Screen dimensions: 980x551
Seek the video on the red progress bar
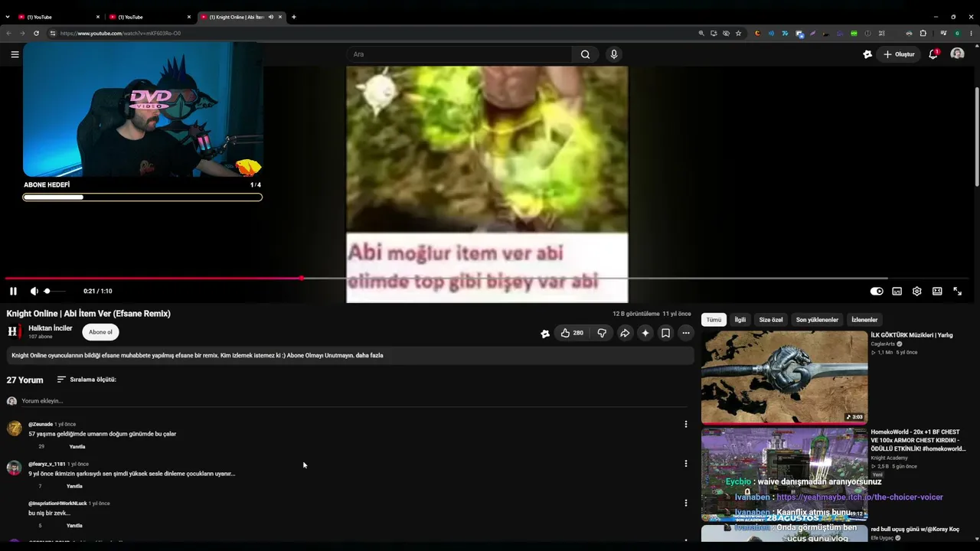click(487, 279)
